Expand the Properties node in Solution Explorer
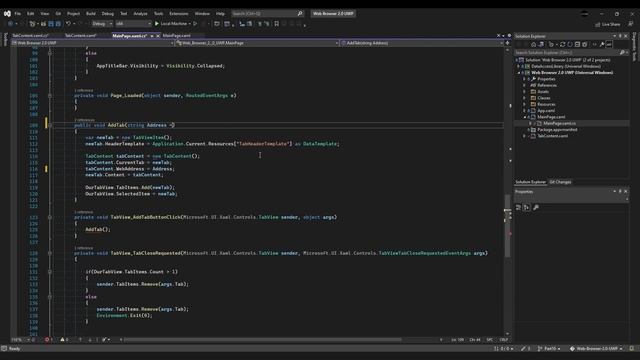640x360 pixels. 524,79
